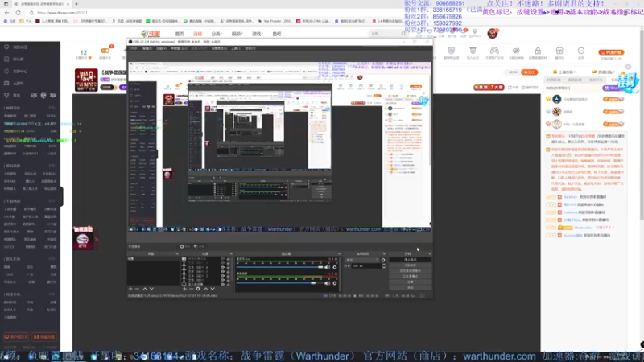Image resolution: width=644 pixels, height=362 pixels.
Task: Expand the 分类 dropdown in Douyu navigation
Action: 217,34
